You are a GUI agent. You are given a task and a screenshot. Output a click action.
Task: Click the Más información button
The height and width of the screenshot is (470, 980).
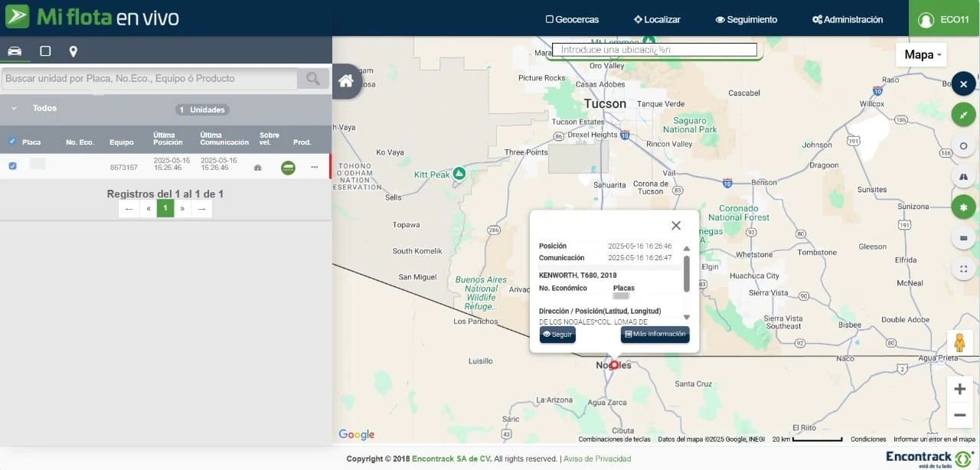(x=655, y=335)
